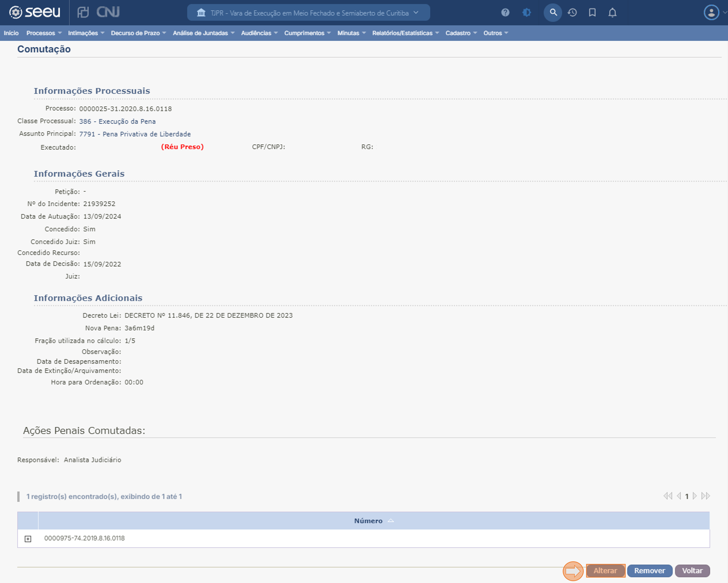Viewport: 728px width, 583px height.
Task: Click the Remover button
Action: coord(649,571)
